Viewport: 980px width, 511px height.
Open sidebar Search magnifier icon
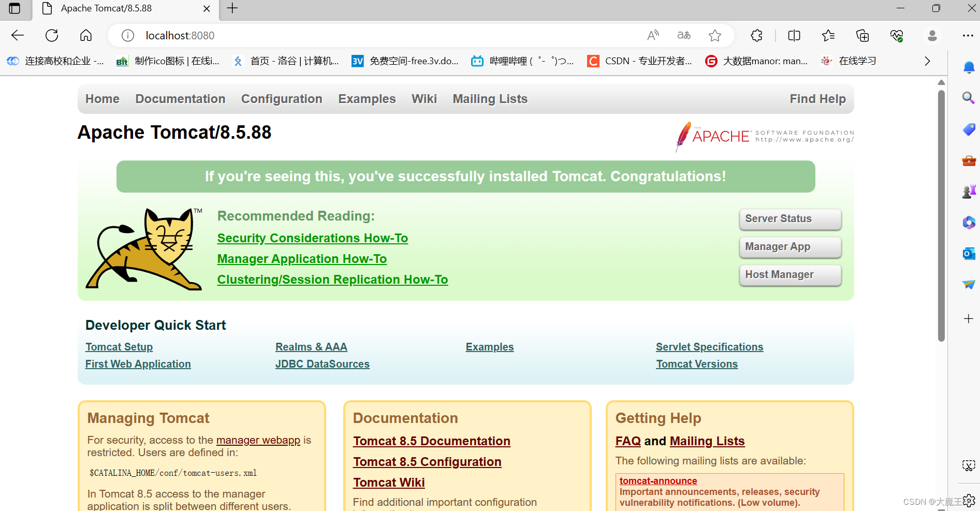(x=969, y=98)
